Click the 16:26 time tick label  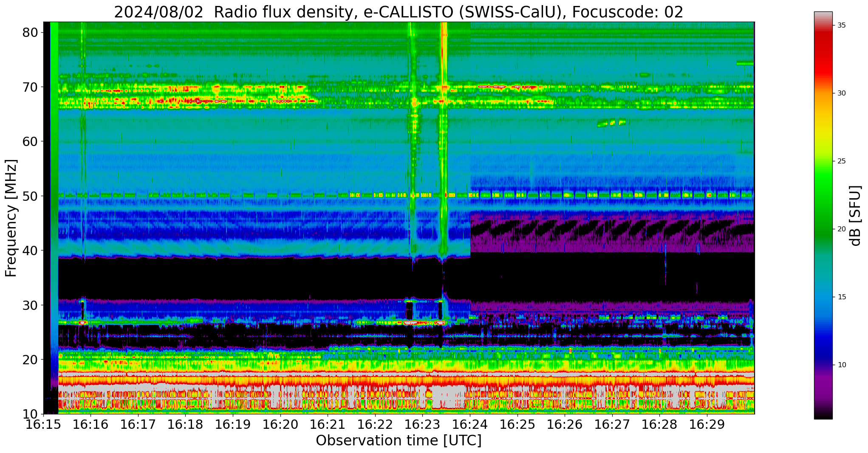[x=564, y=424]
